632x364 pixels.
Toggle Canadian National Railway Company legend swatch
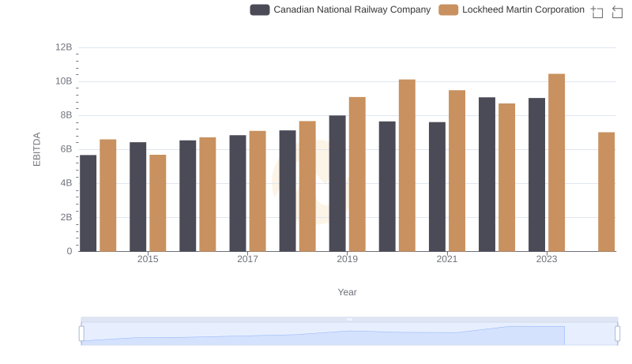point(260,9)
